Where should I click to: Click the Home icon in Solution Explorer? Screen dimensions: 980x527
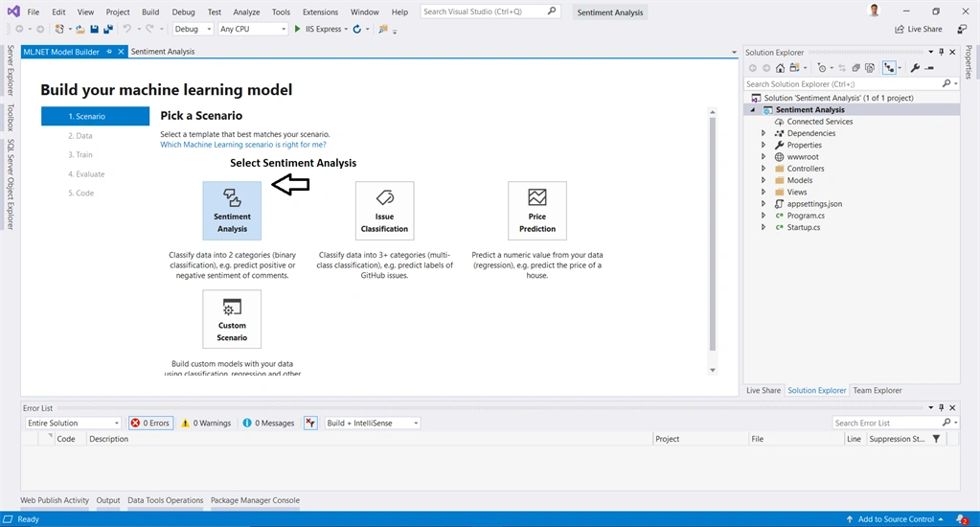click(x=780, y=67)
